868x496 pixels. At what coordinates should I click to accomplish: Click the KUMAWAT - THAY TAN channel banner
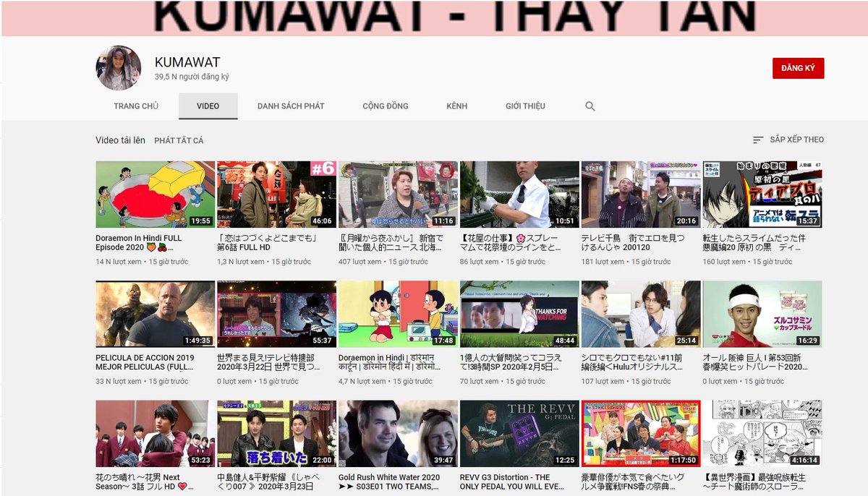(434, 18)
